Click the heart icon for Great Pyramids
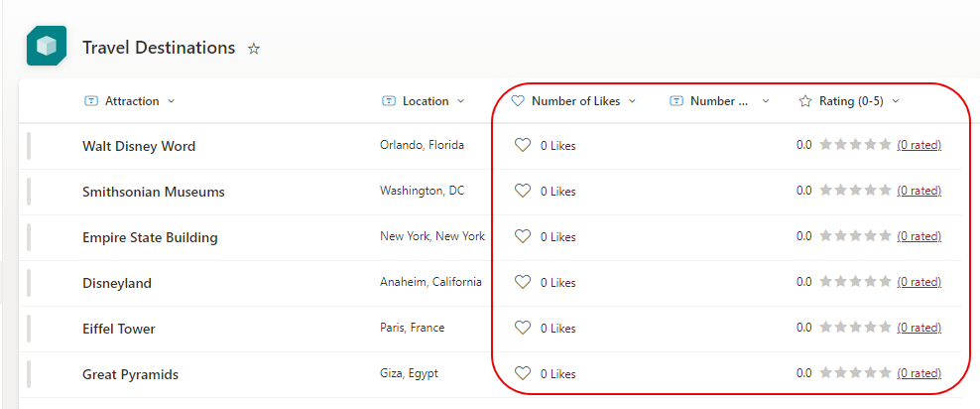This screenshot has height=409, width=980. (x=523, y=373)
